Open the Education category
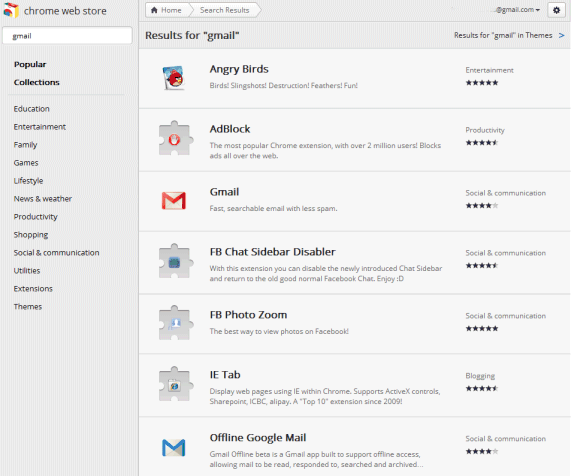Viewport: 580px width, 476px height. click(31, 109)
